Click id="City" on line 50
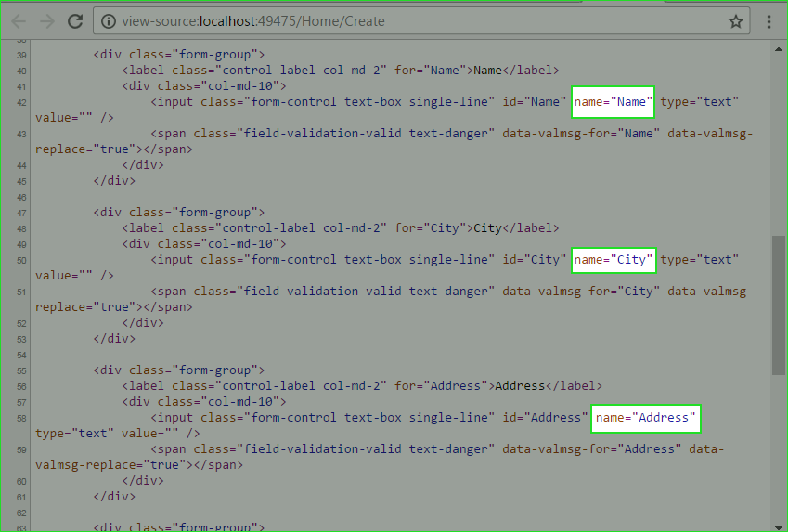The width and height of the screenshot is (788, 532). tap(535, 260)
